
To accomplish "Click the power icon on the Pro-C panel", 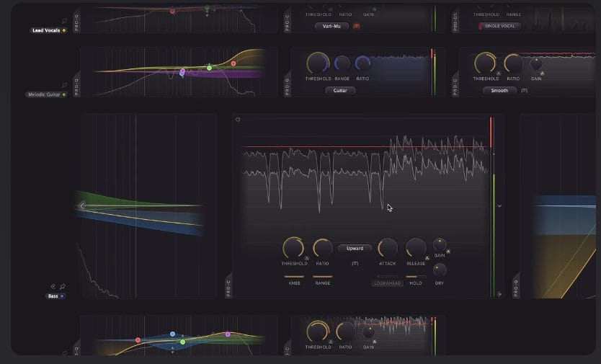I will 237,120.
